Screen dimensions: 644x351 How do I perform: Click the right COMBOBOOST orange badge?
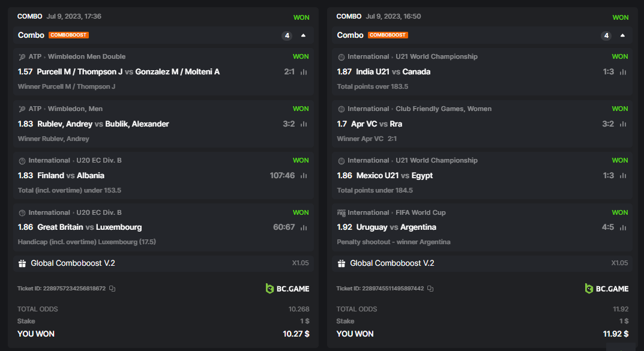point(388,35)
